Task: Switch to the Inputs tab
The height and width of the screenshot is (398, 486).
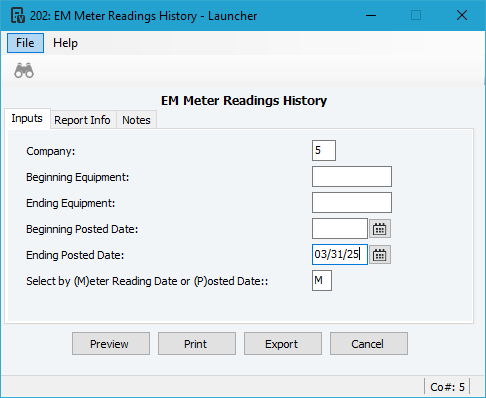Action: (x=27, y=118)
